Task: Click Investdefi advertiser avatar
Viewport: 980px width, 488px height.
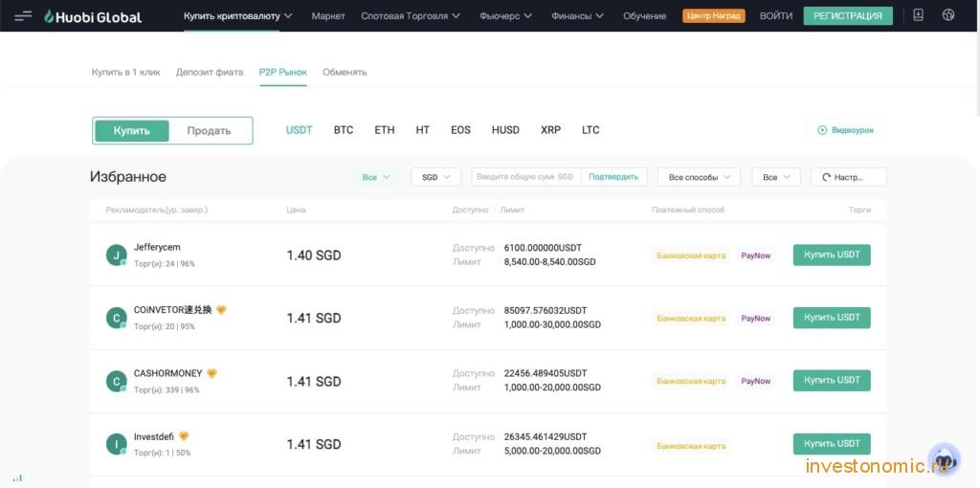Action: point(116,444)
